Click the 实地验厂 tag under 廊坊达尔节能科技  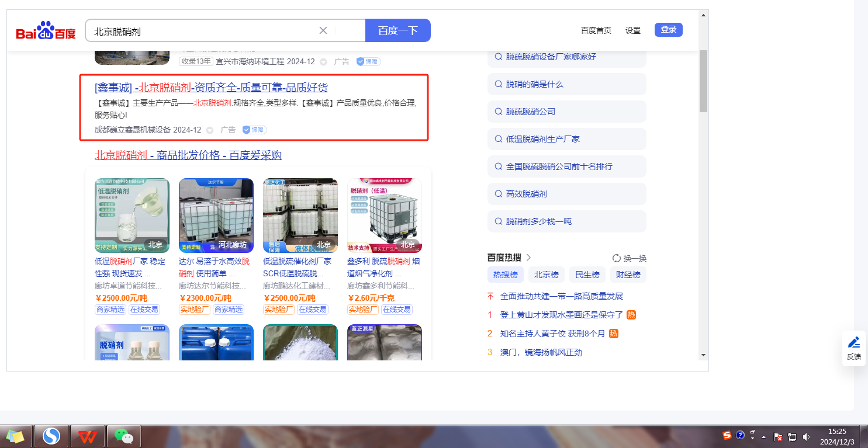click(195, 310)
